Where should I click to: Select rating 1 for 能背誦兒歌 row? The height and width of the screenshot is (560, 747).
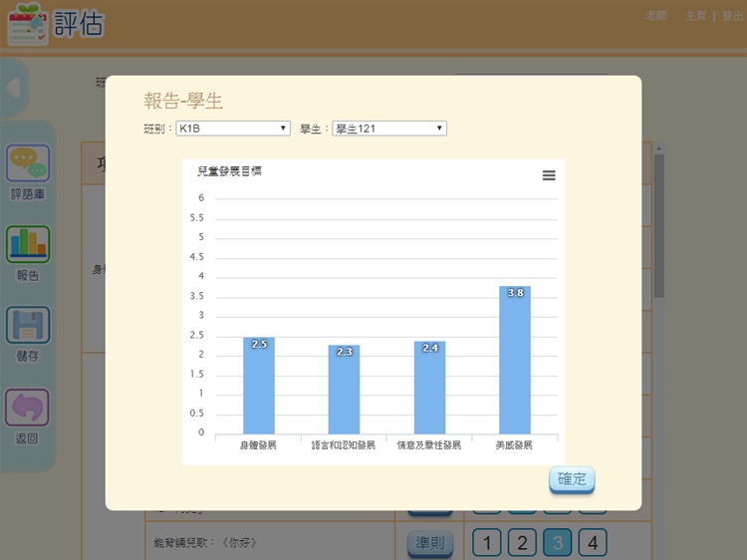(487, 542)
